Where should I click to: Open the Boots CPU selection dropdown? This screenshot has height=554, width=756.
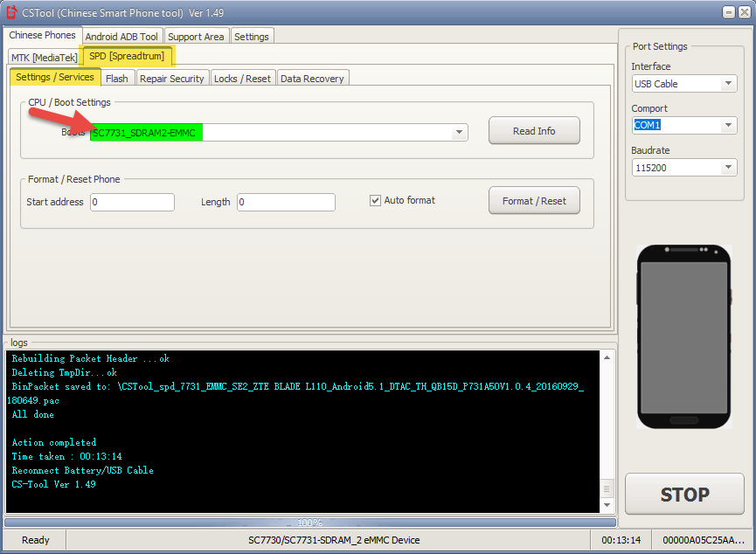[x=460, y=132]
